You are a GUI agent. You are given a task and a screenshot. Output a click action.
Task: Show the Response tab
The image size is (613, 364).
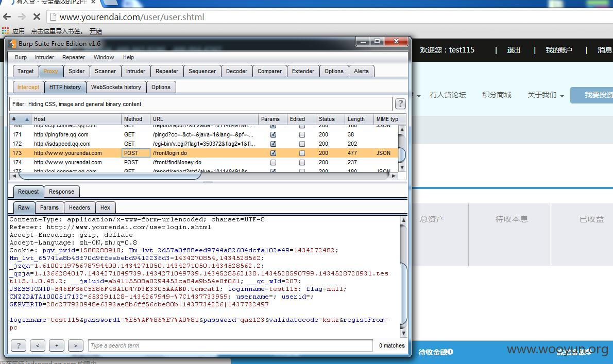61,192
